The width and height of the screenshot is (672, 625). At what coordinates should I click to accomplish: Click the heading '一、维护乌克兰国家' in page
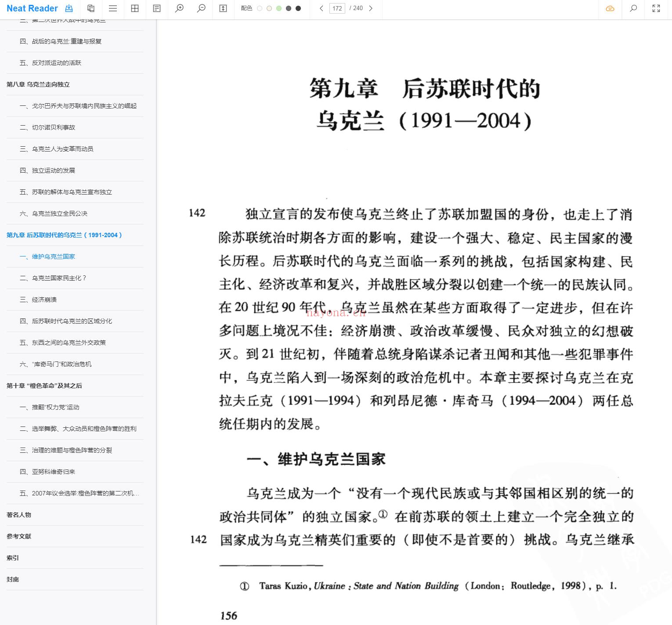coord(316,459)
